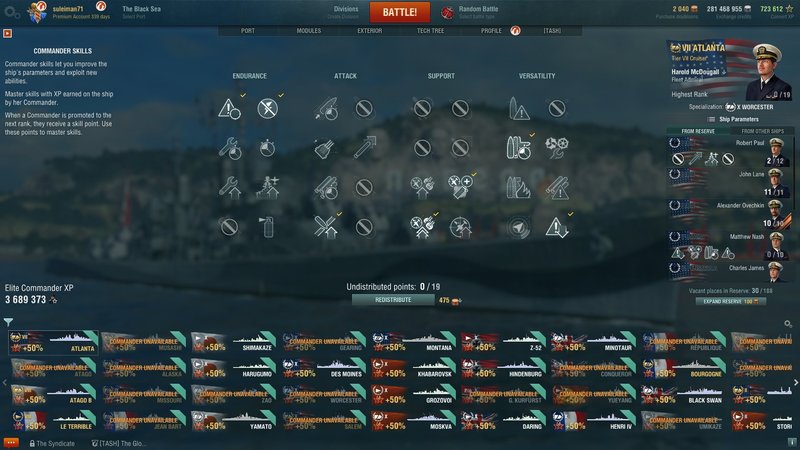Viewport: 800px width, 450px height.
Task: Expand the Harold McDougall commander dropdown arrow
Action: pos(724,72)
